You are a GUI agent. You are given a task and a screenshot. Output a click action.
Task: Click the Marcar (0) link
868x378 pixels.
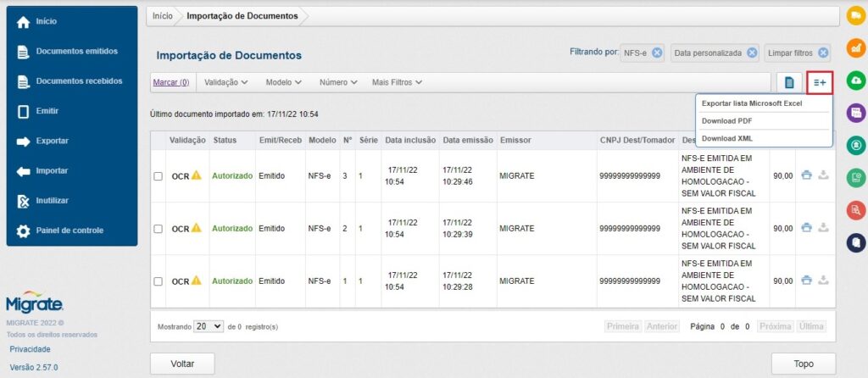(x=170, y=82)
